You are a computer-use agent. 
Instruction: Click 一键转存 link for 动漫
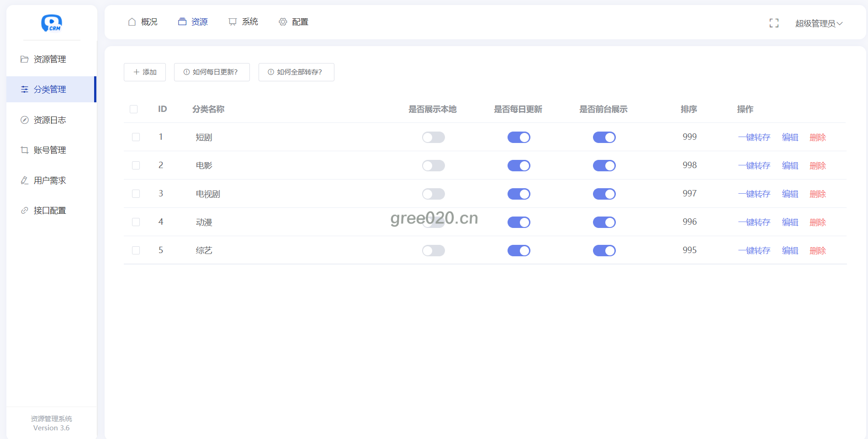754,222
